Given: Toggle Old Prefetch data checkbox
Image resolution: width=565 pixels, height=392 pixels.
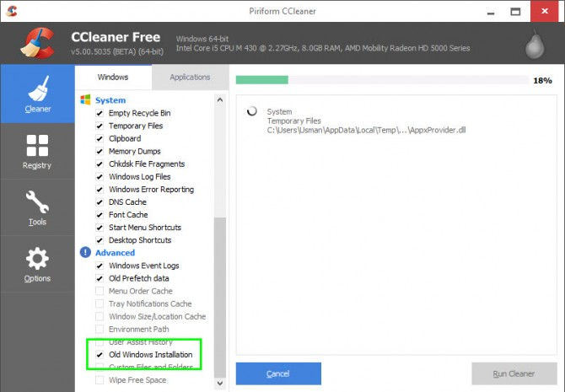Looking at the screenshot, I should coord(100,278).
